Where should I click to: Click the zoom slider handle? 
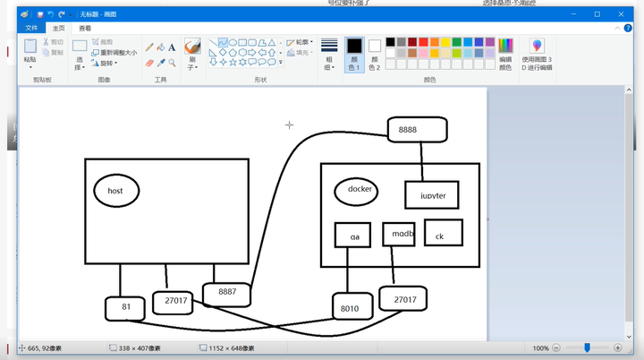pos(588,348)
